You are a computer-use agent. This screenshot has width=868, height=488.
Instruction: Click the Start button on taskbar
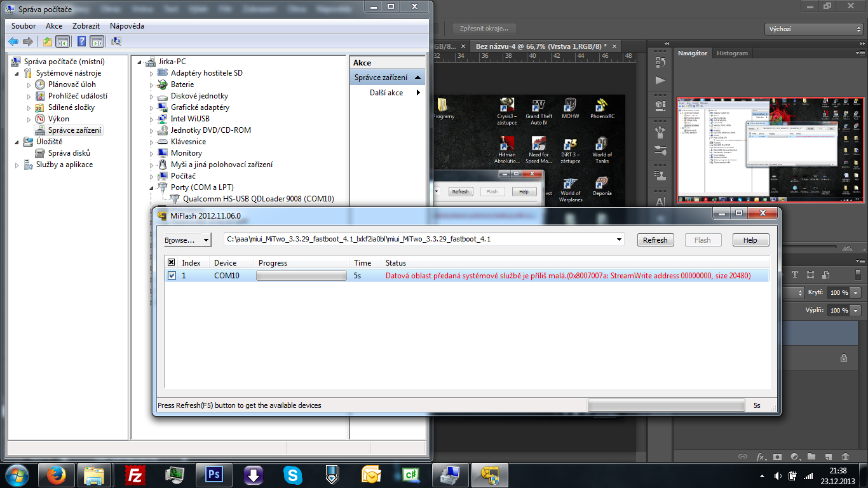coord(17,475)
